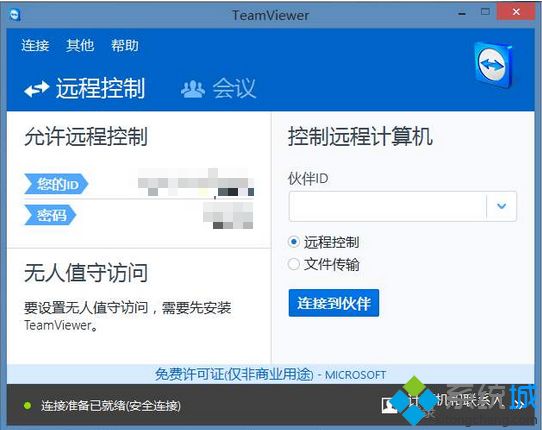The image size is (542, 430).
Task: Click the remote control arrows icon
Action: click(37, 89)
